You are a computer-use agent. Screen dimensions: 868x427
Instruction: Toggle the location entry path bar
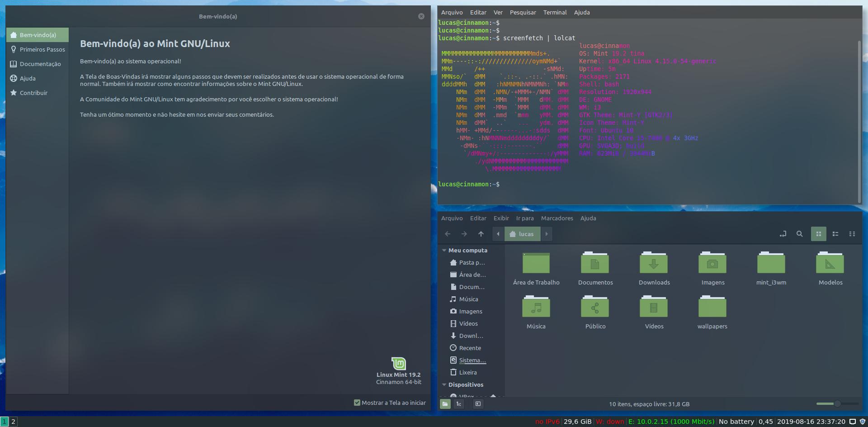(783, 234)
